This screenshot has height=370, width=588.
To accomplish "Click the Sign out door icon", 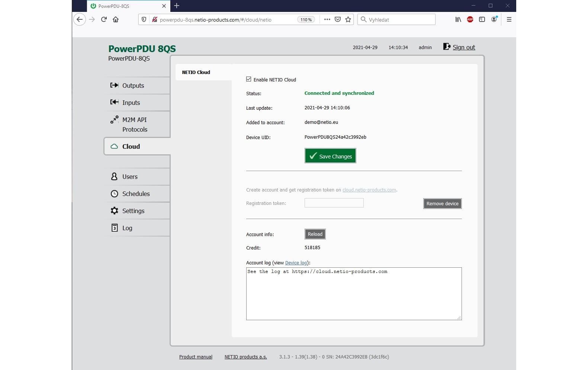I will tap(447, 46).
